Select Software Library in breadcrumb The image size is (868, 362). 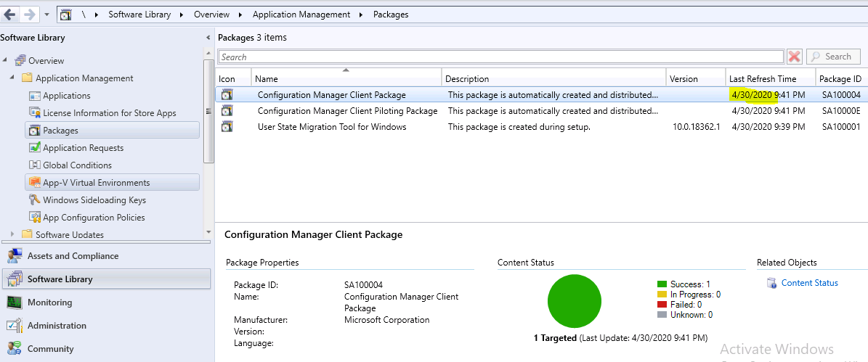(139, 15)
